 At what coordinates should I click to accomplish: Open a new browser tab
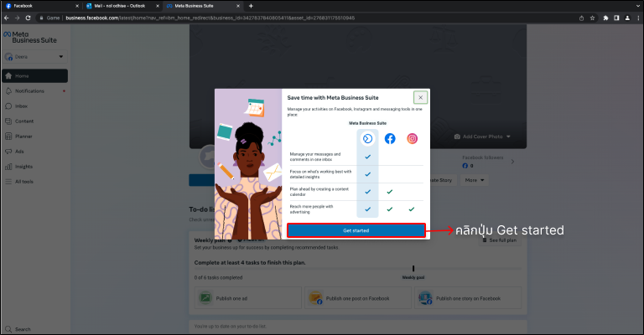tap(251, 6)
